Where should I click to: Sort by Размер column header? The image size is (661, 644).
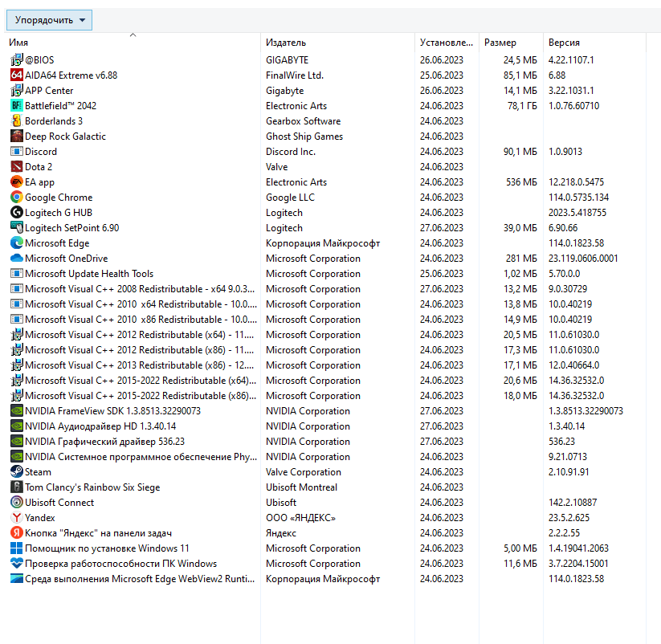click(500, 43)
